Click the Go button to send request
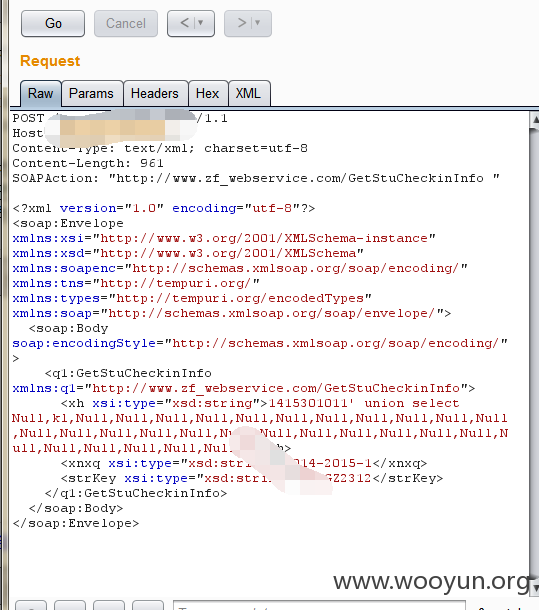This screenshot has height=610, width=539. pos(53,23)
